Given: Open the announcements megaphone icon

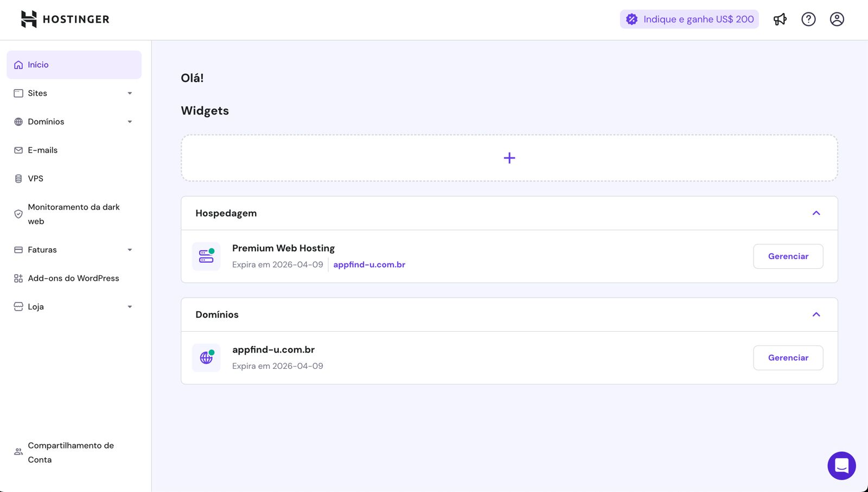Looking at the screenshot, I should click(780, 20).
